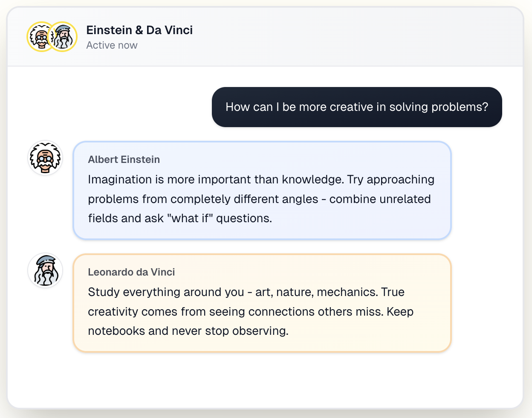
Task: Select Da Vinci's profile picture beside his message
Action: point(45,270)
